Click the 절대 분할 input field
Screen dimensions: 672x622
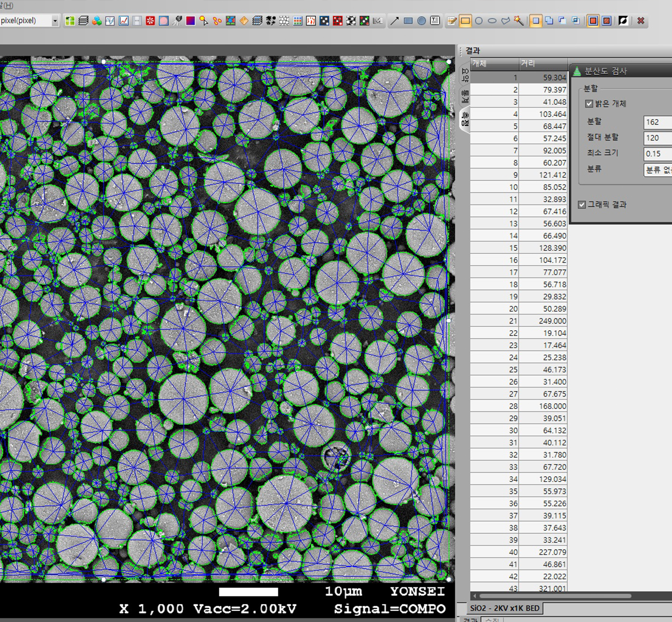657,138
